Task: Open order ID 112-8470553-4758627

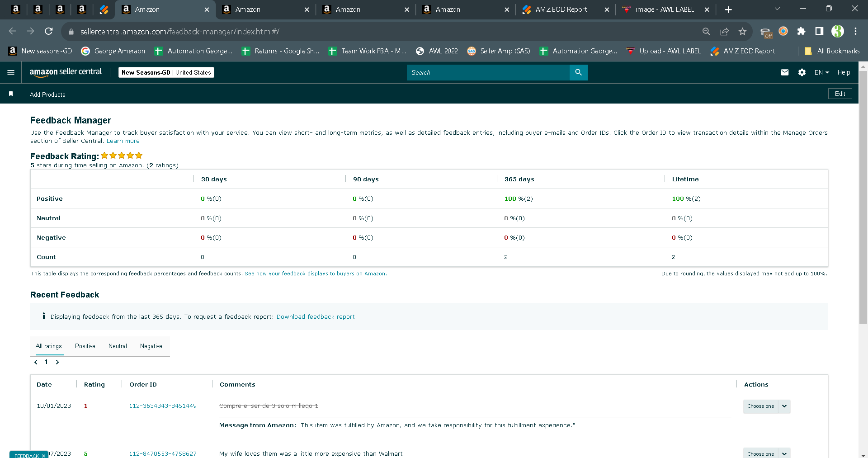Action: (x=163, y=453)
